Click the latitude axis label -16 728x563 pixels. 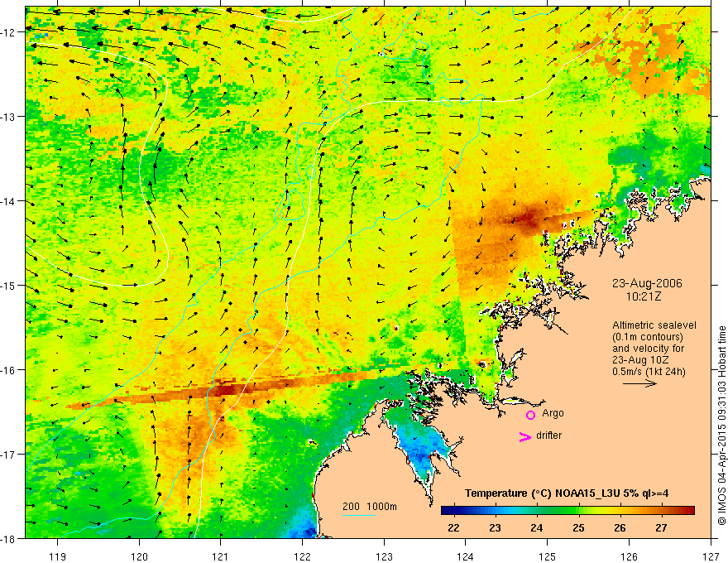(x=10, y=370)
